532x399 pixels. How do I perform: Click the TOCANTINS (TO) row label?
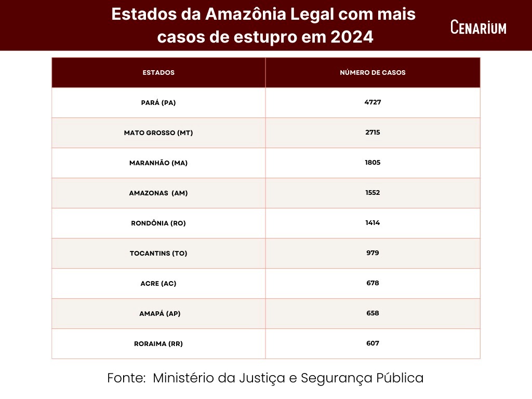pyautogui.click(x=158, y=254)
